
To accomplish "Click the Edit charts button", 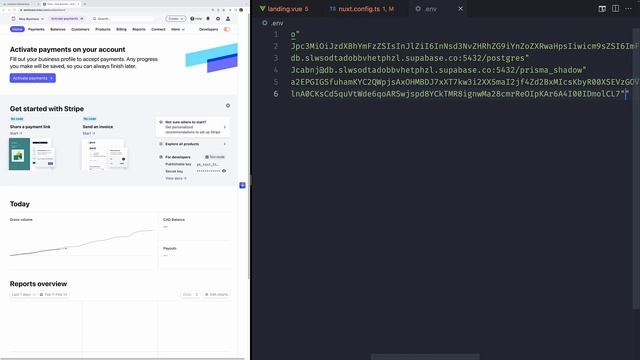I will (x=216, y=294).
